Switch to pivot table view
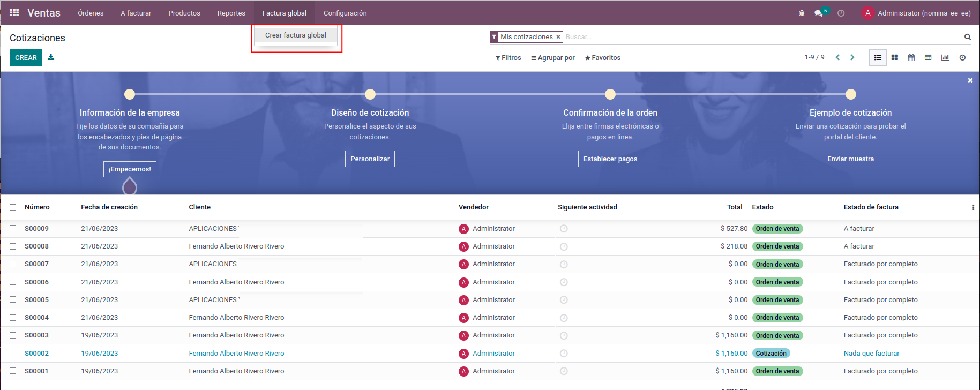The image size is (980, 390). click(928, 57)
